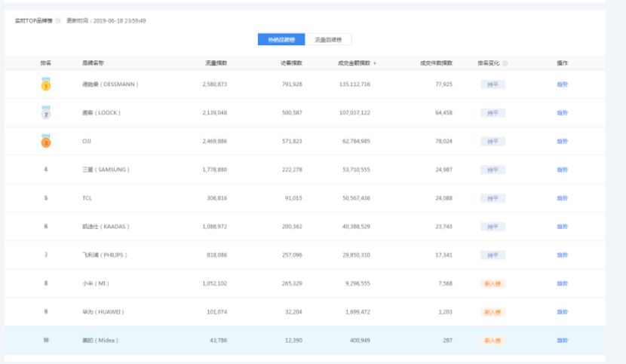
Task: Switch to the traffic brand ranking tab
Action: point(328,39)
